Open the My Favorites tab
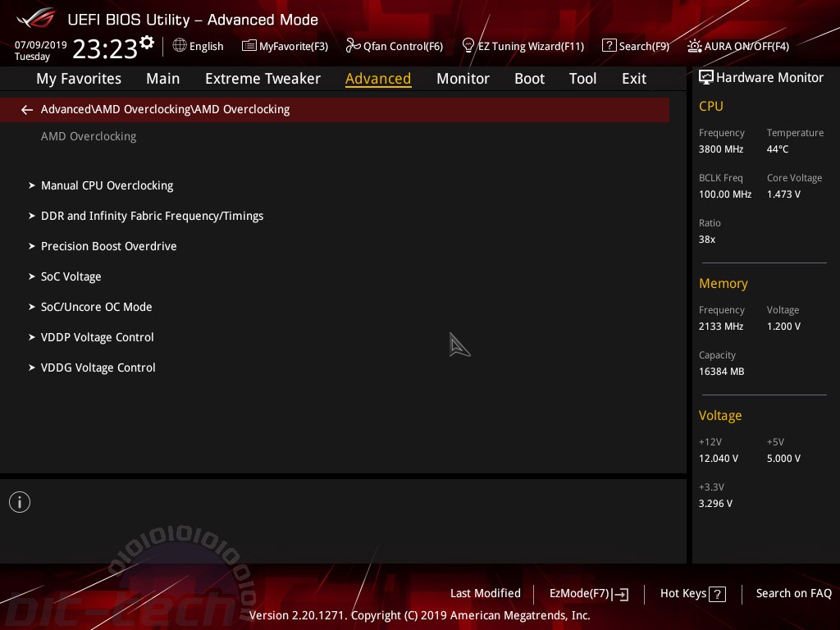 click(79, 79)
